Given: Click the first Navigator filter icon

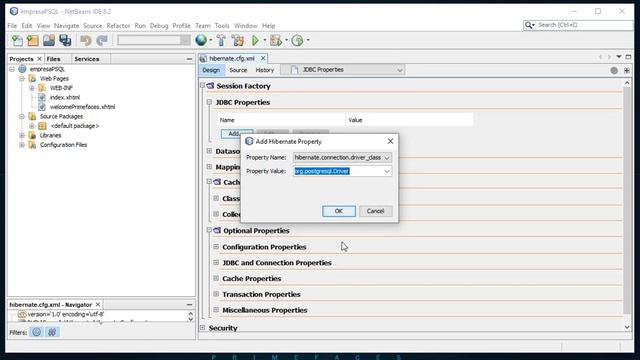Looking at the screenshot, I should [x=37, y=332].
